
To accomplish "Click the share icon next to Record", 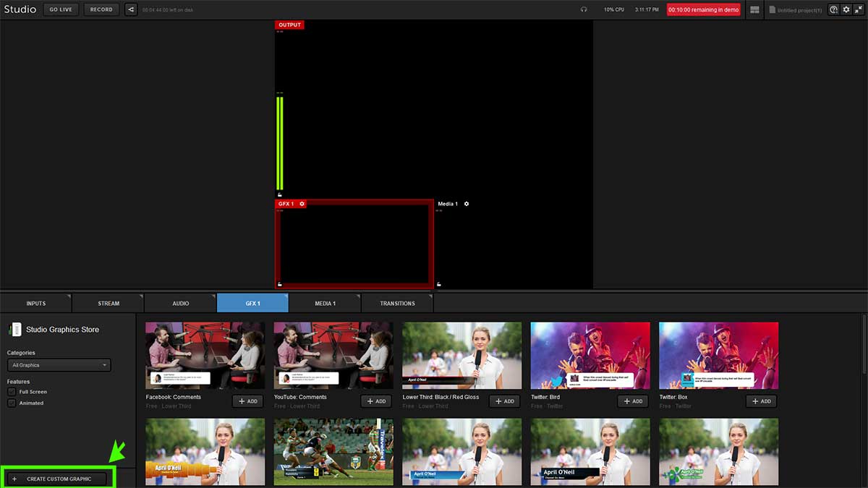I will (130, 9).
